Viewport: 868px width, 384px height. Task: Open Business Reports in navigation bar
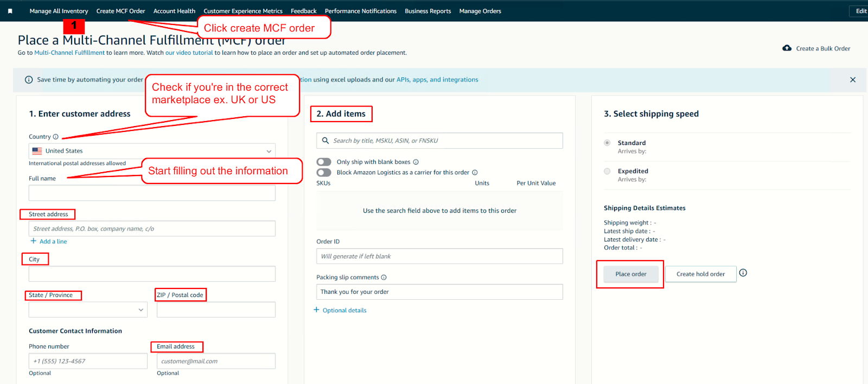428,11
